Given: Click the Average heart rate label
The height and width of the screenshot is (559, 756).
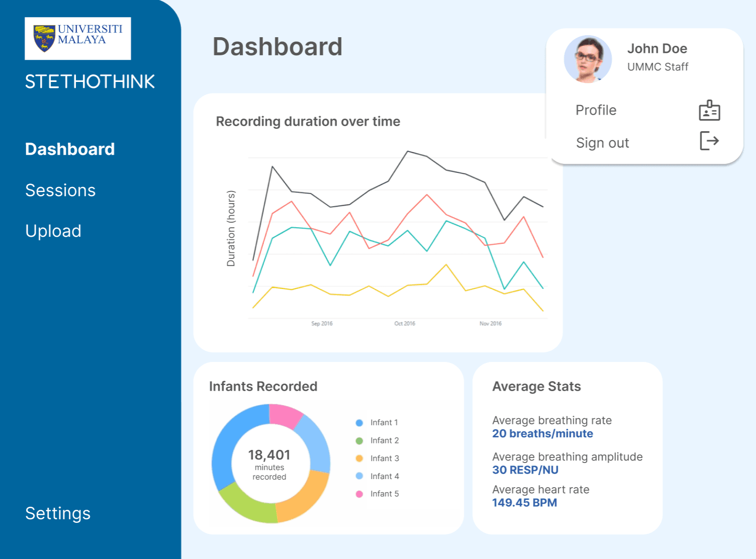Looking at the screenshot, I should [541, 490].
